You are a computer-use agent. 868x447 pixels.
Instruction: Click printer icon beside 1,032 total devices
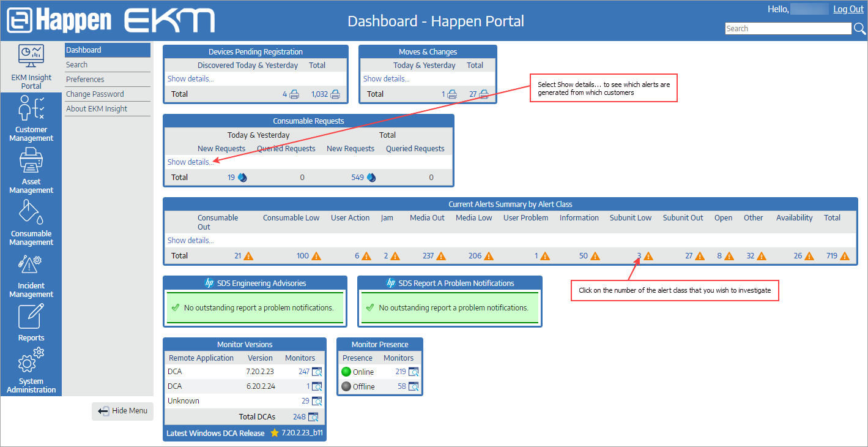click(x=335, y=94)
